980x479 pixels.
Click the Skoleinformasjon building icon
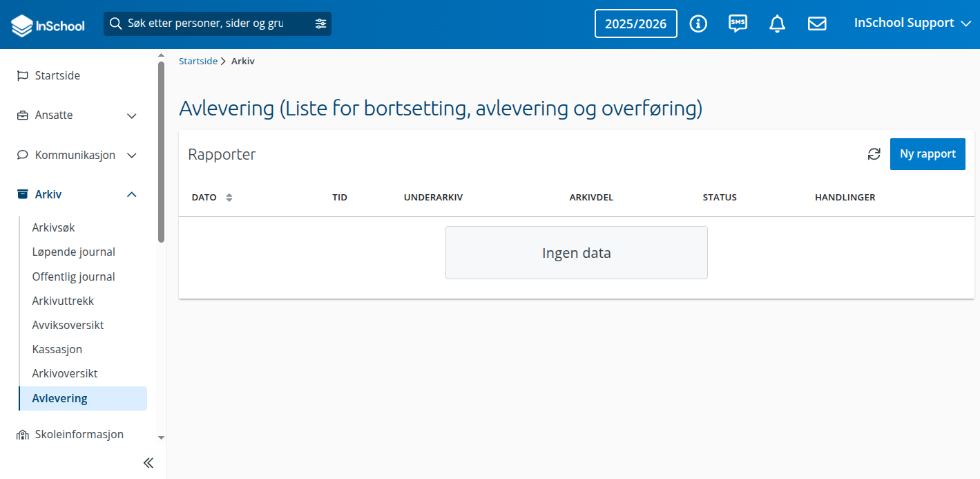[x=23, y=435]
